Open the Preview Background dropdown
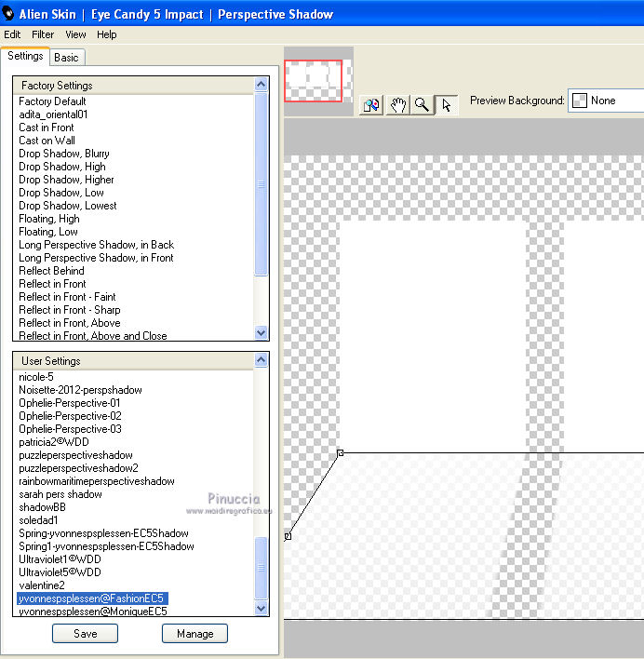Image resolution: width=644 pixels, height=659 pixels. (x=606, y=101)
